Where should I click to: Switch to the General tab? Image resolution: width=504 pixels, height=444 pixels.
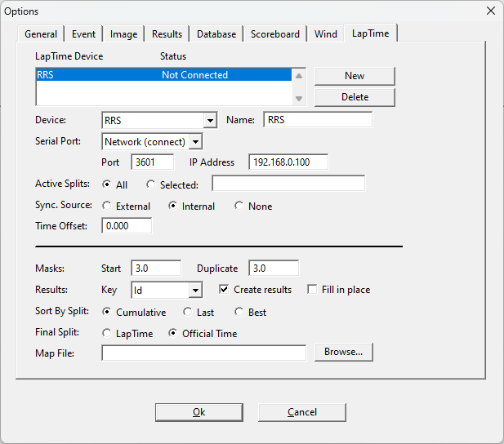pyautogui.click(x=41, y=34)
